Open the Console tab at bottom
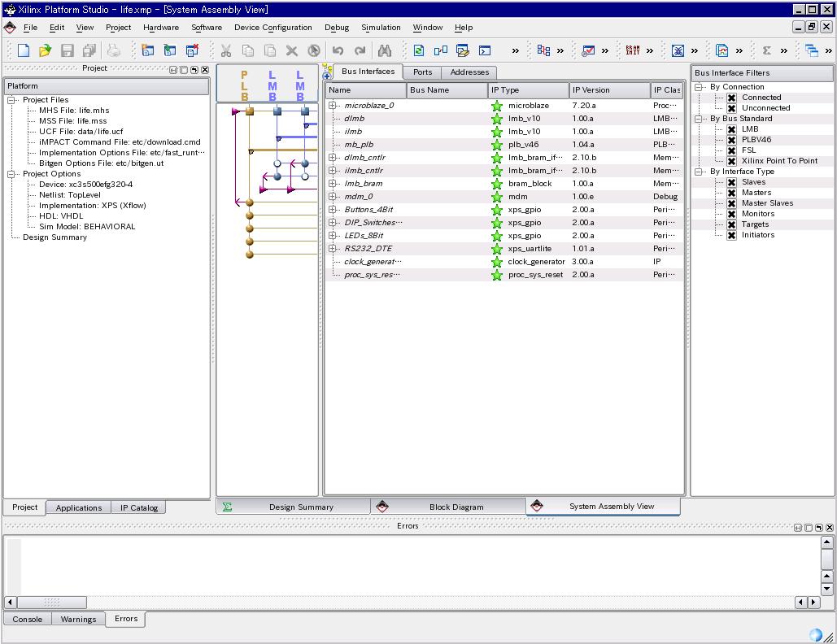 pyautogui.click(x=27, y=619)
